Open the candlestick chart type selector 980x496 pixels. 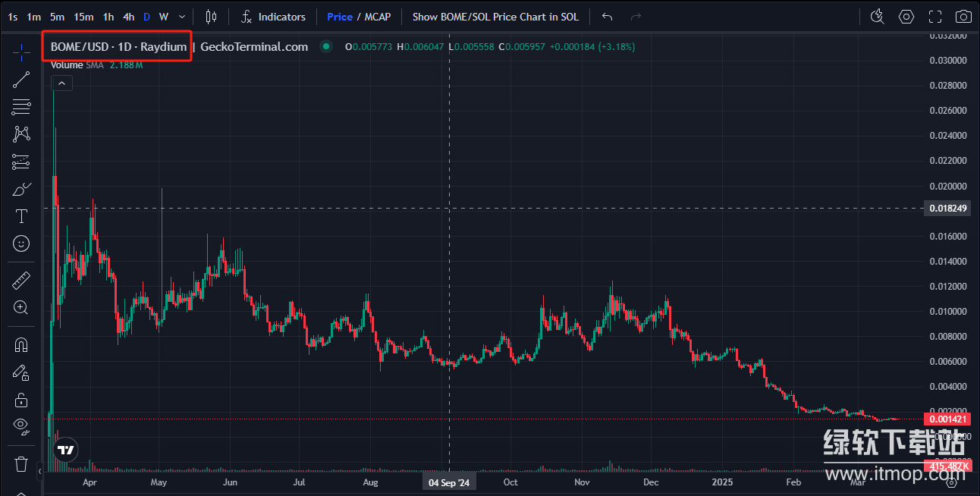coord(212,17)
